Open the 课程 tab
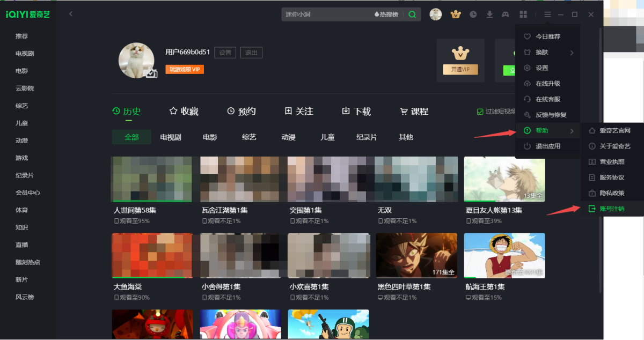 pos(414,111)
